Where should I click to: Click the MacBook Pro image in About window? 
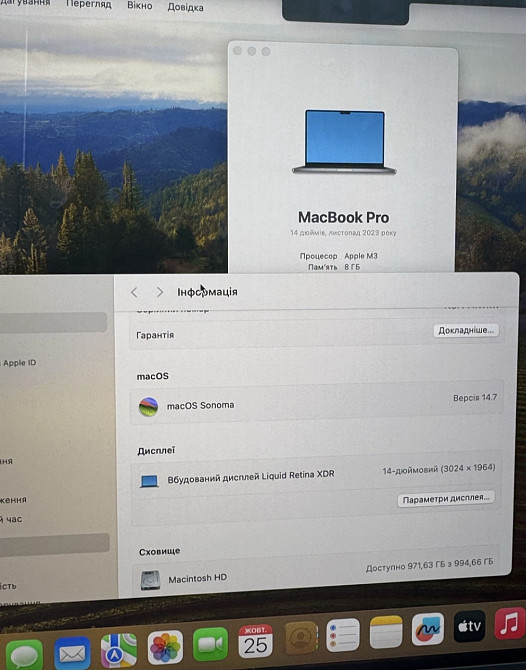click(344, 142)
